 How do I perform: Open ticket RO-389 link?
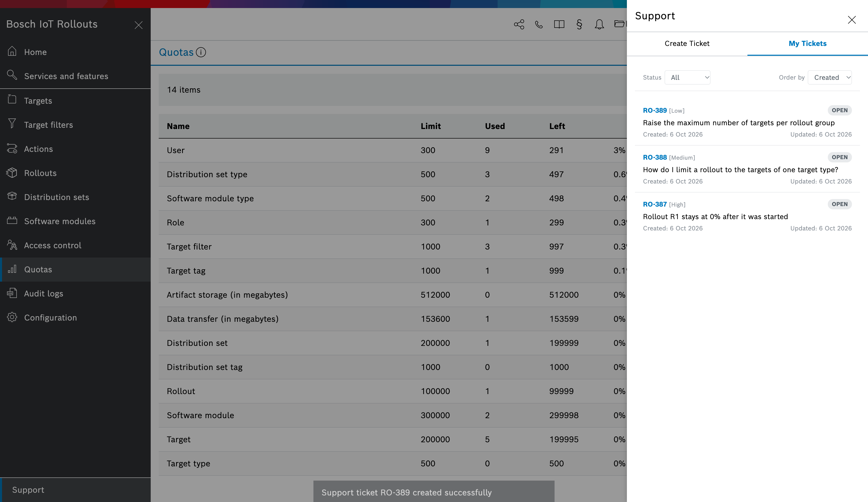click(655, 110)
